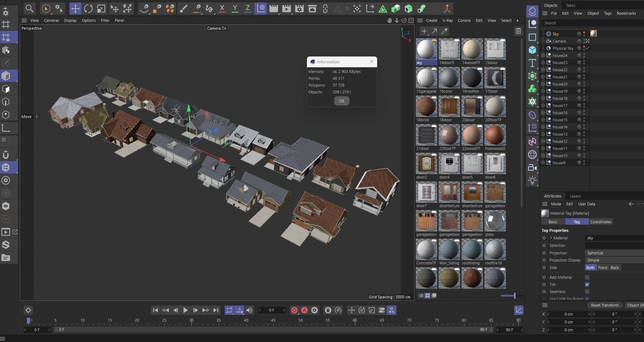Toggle Z axis lock
Viewport: 644px width, 342px height.
pos(248,8)
